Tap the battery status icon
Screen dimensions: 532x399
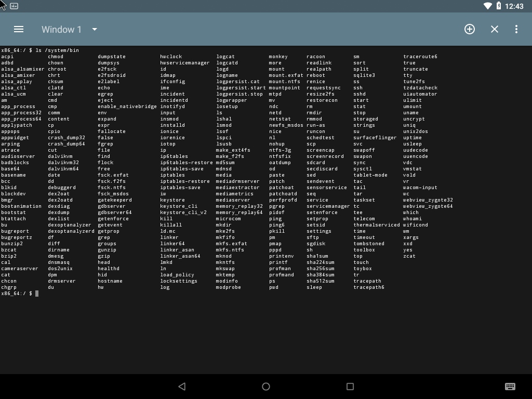[x=499, y=6]
